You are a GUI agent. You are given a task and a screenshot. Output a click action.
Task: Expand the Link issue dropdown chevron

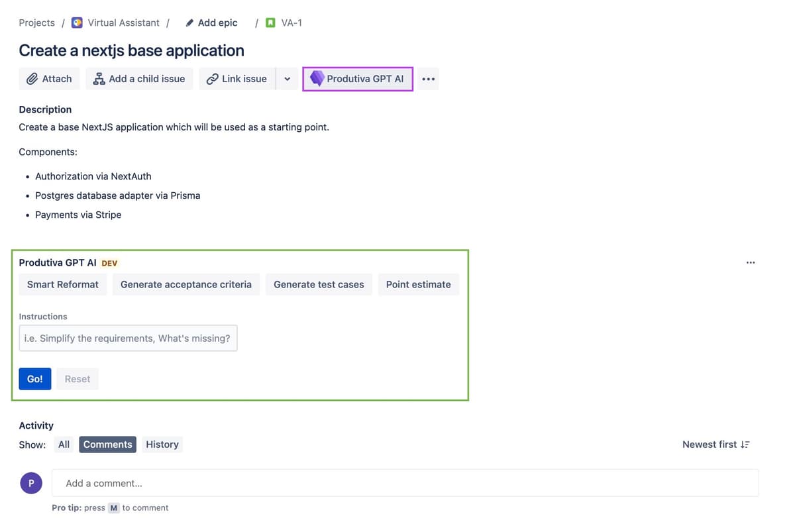(x=287, y=79)
